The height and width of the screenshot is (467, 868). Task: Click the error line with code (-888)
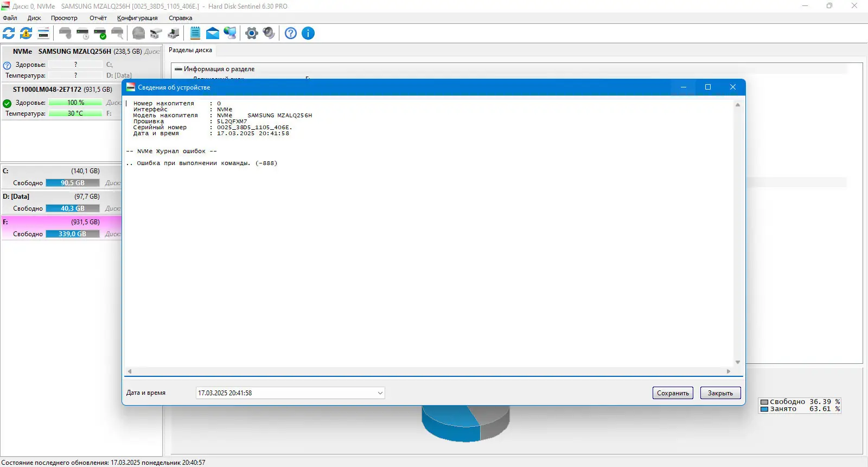(202, 163)
